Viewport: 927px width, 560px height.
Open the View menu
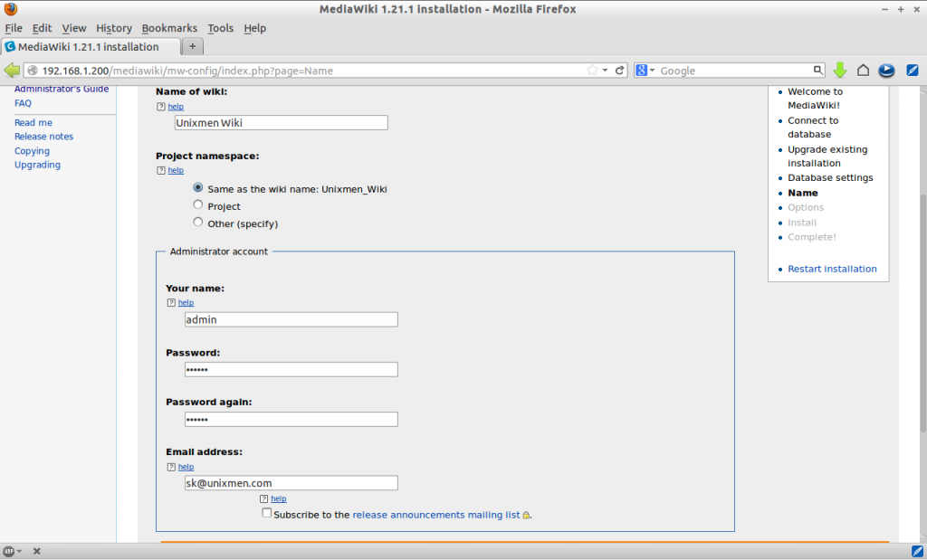click(74, 28)
